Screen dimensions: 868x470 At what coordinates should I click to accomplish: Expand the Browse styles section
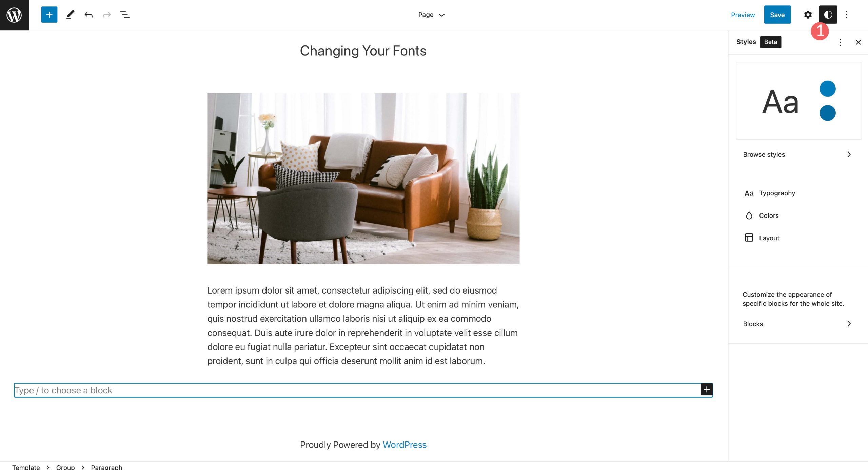pos(797,154)
